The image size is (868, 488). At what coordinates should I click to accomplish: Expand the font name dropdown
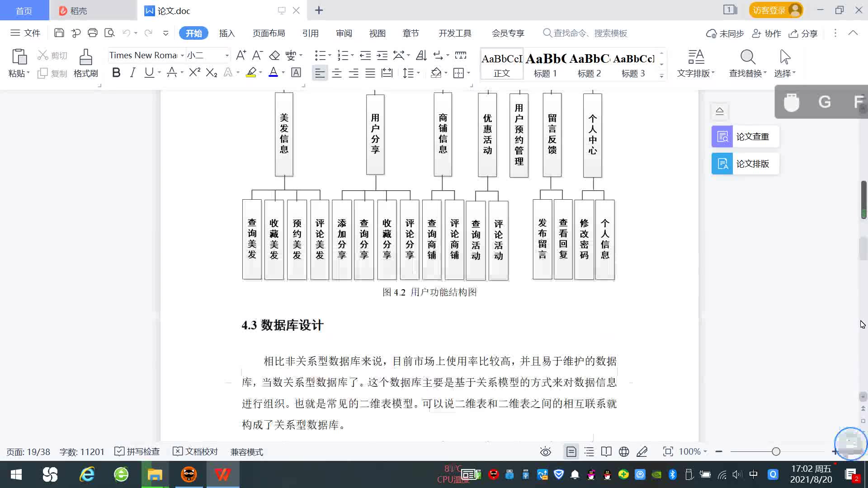click(x=182, y=56)
